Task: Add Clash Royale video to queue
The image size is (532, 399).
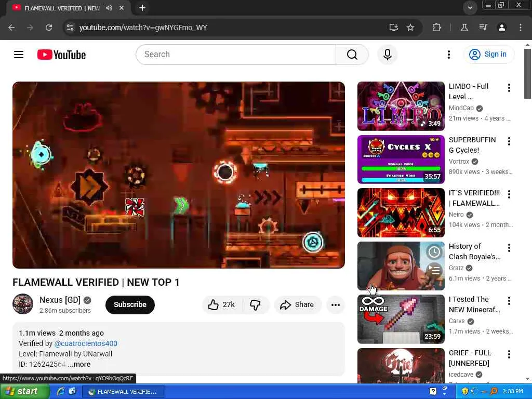Action: [x=434, y=270]
